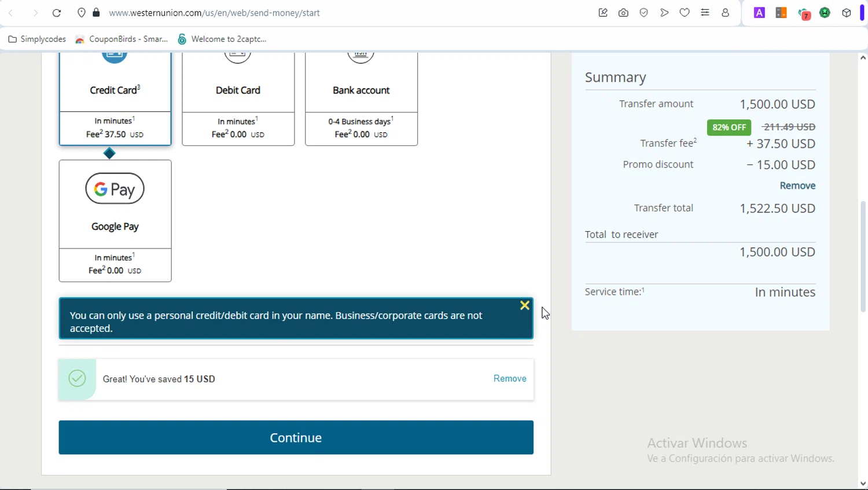Click the page scrollbar up arrow

click(863, 57)
